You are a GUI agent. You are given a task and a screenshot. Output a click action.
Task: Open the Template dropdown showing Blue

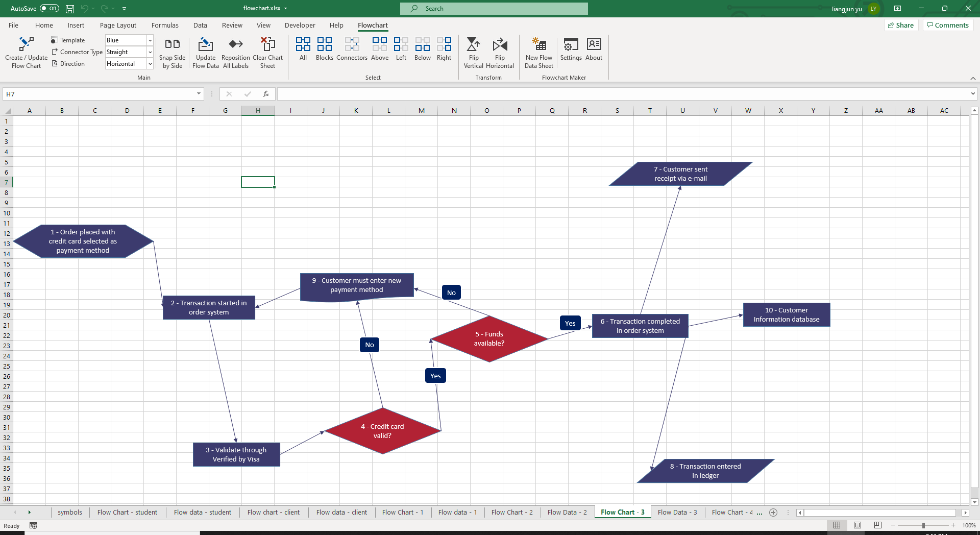[x=149, y=40]
